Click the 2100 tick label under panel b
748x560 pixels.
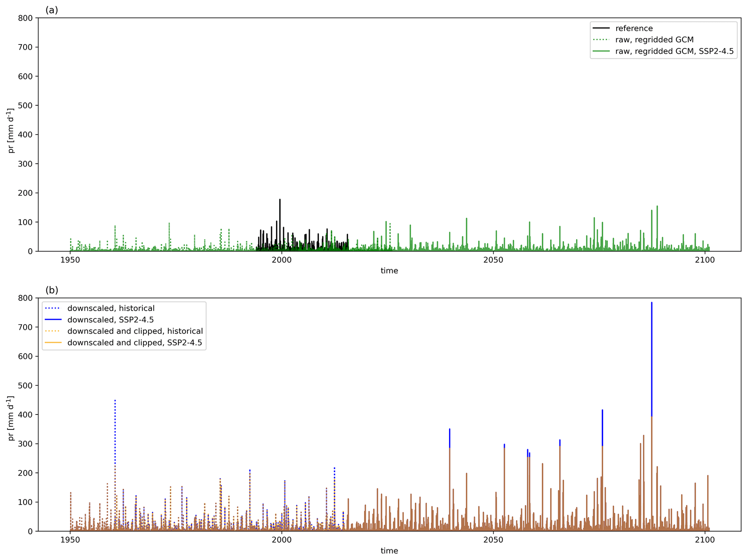[x=705, y=540]
